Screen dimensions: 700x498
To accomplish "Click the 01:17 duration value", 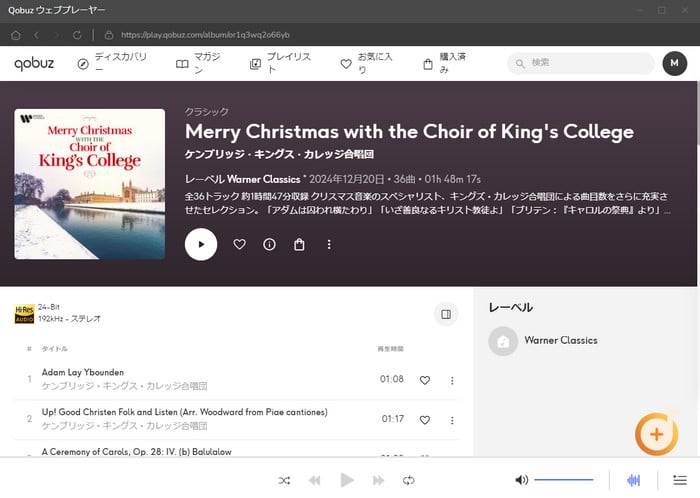I will coord(392,419).
